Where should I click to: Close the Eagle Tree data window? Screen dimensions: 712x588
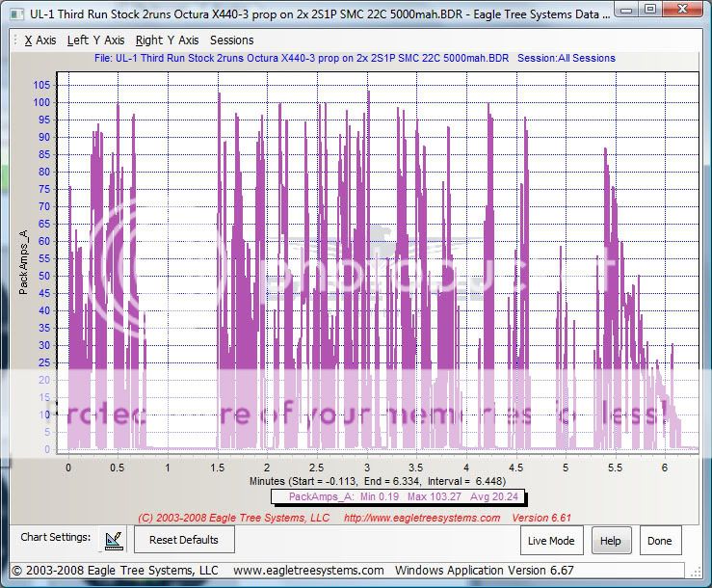(x=684, y=11)
